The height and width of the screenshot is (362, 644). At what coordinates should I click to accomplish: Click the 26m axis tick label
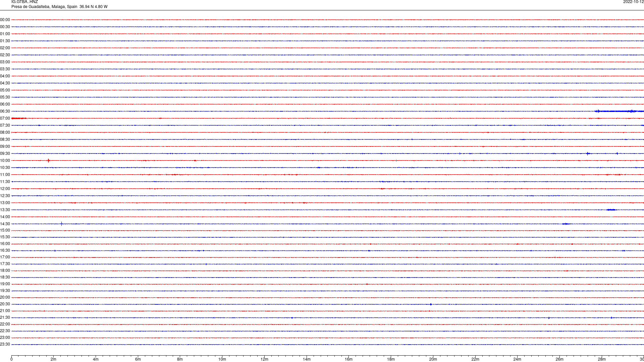559,359
